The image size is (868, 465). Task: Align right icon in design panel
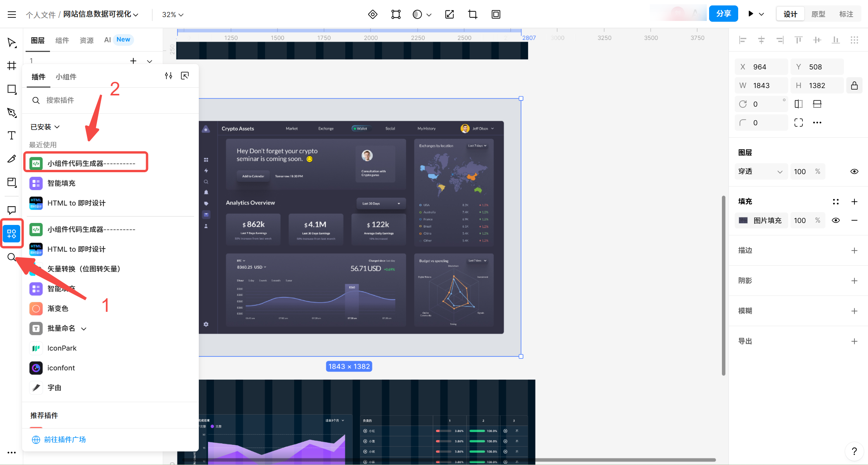click(x=780, y=40)
